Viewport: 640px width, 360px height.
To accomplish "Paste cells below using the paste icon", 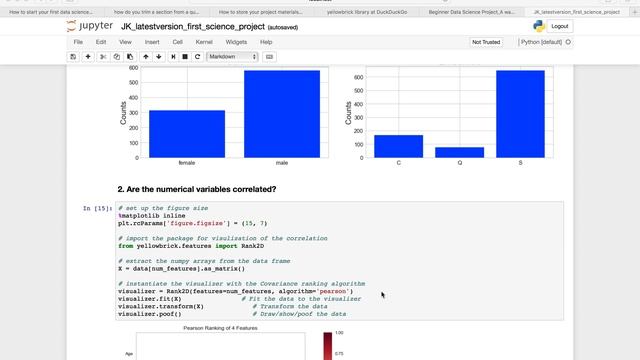I will coord(130,57).
